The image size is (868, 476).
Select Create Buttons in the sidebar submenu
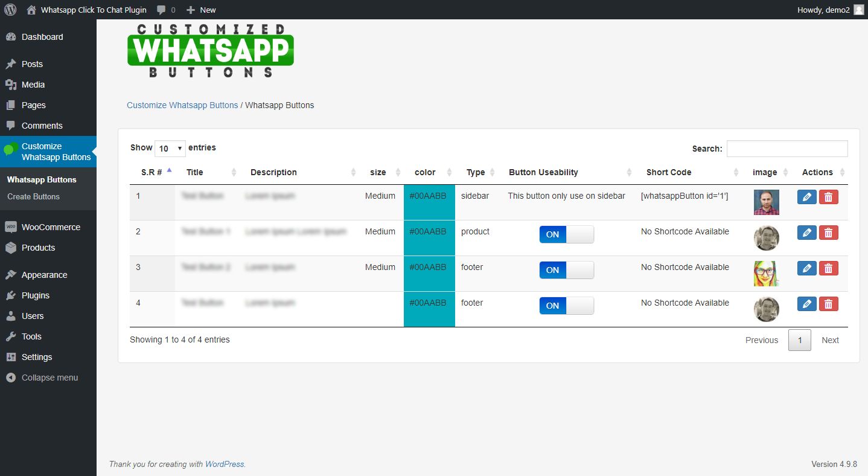tap(33, 196)
